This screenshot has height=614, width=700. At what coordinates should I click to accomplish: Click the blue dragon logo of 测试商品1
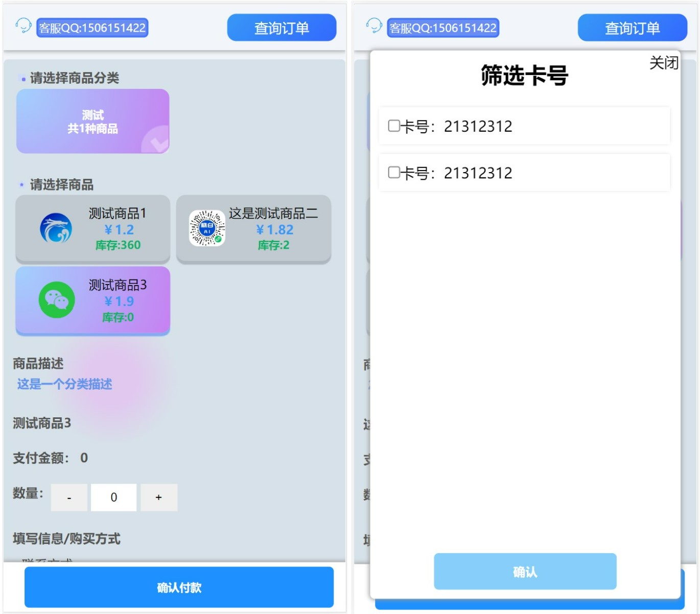(56, 228)
